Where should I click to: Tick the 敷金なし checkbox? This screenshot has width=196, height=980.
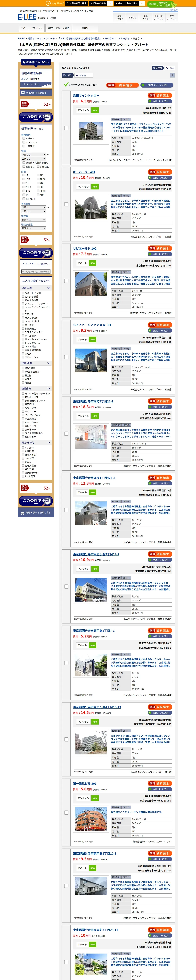pos(24,166)
